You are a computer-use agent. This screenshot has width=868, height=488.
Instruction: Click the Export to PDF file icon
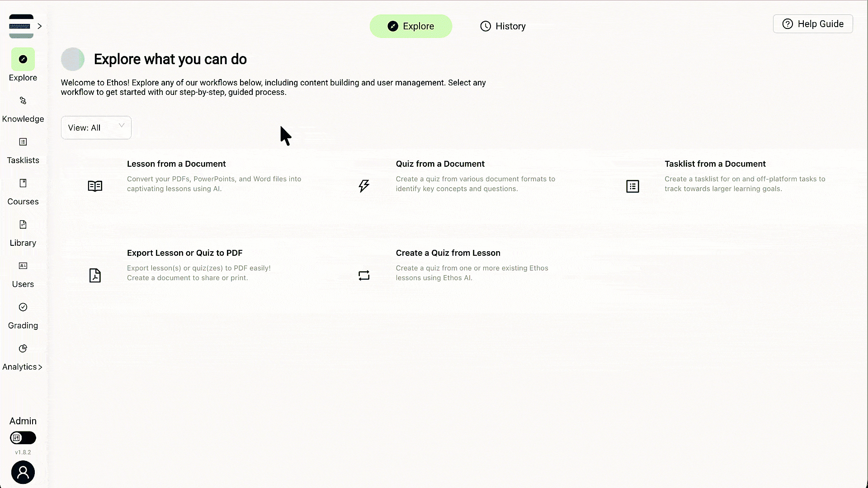tap(95, 275)
